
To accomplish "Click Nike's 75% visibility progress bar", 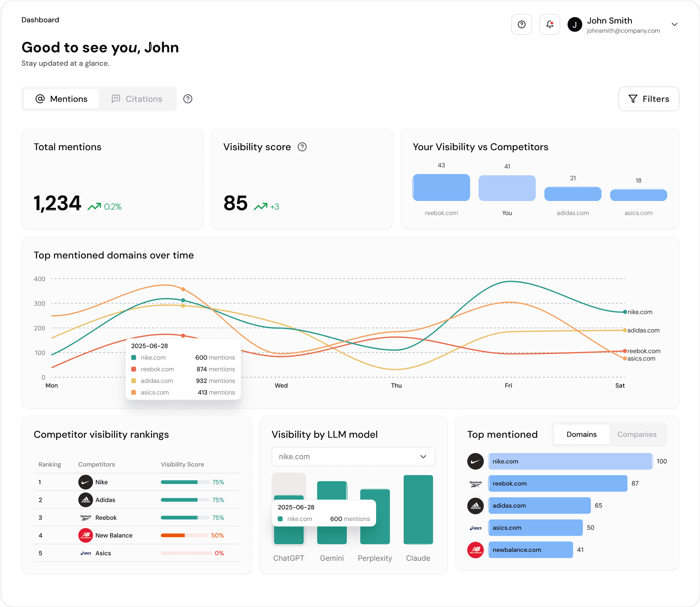I will (185, 482).
